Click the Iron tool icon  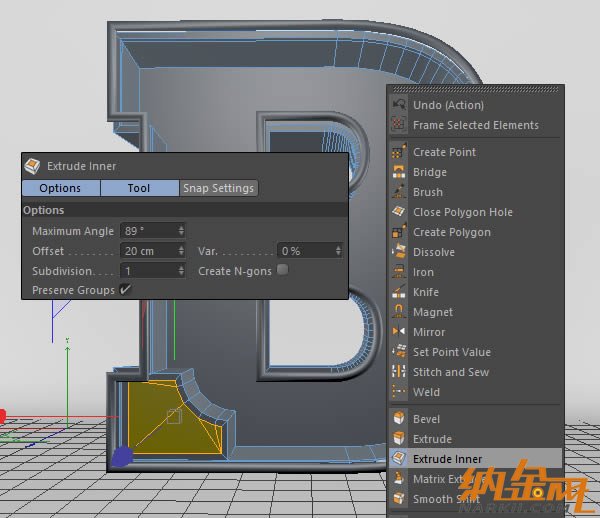(399, 272)
